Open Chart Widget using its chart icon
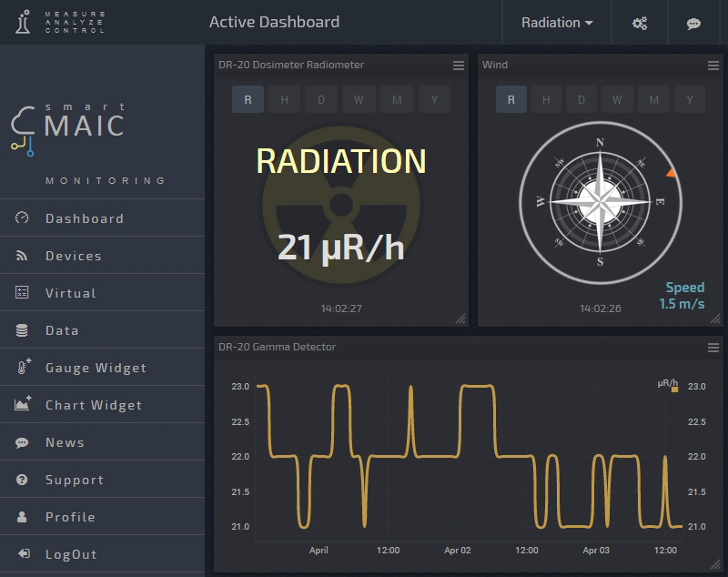728x577 pixels. (x=23, y=405)
